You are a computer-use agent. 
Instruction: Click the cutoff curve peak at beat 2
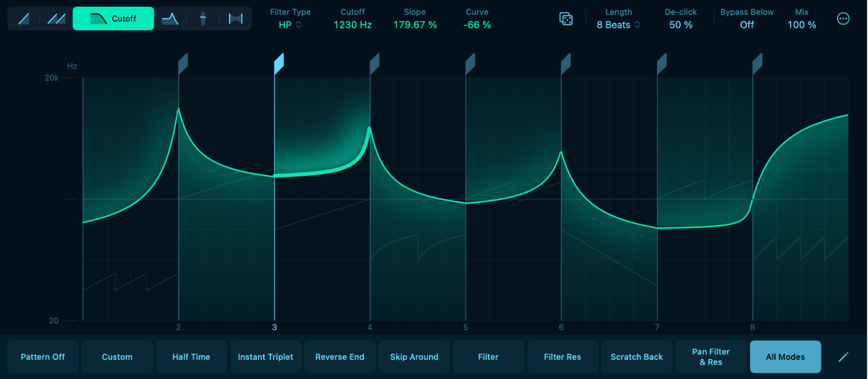click(179, 110)
